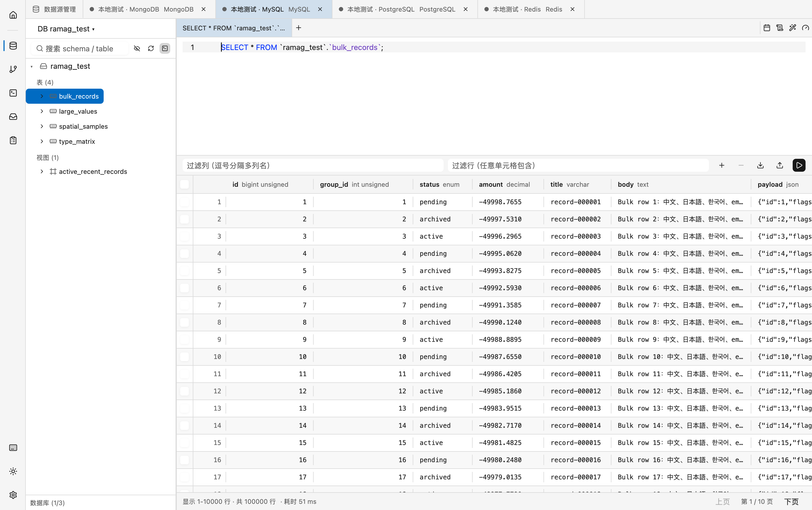The height and width of the screenshot is (510, 812).
Task: Check the checkbox for row 8
Action: coord(184,322)
